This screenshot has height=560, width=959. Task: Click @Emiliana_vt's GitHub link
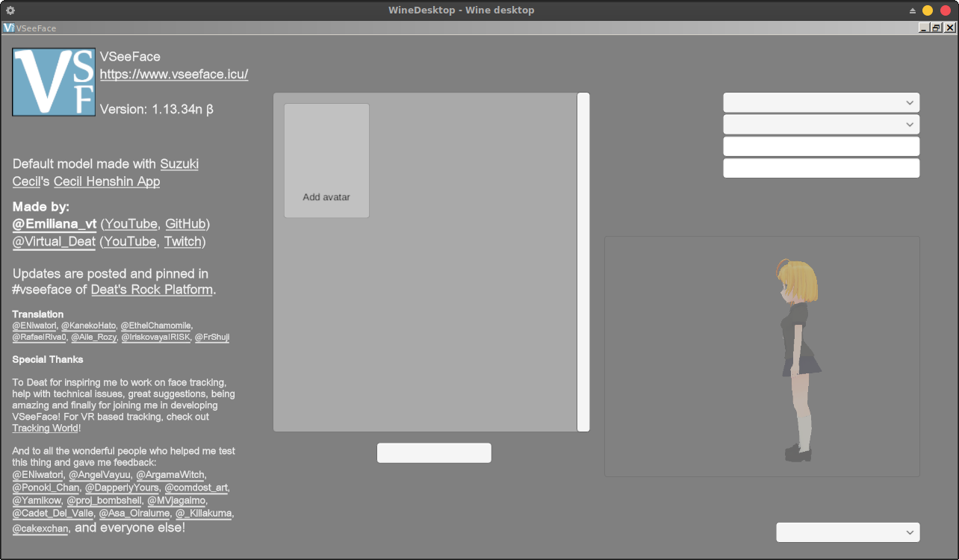pos(185,223)
